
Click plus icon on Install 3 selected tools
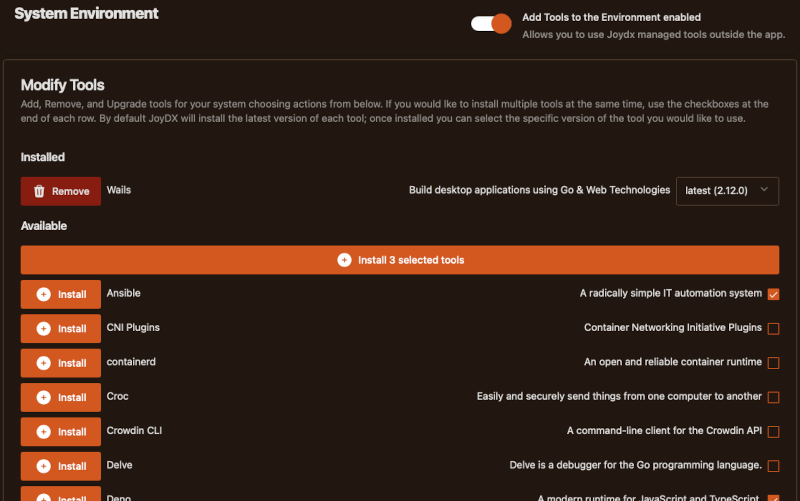tap(344, 260)
